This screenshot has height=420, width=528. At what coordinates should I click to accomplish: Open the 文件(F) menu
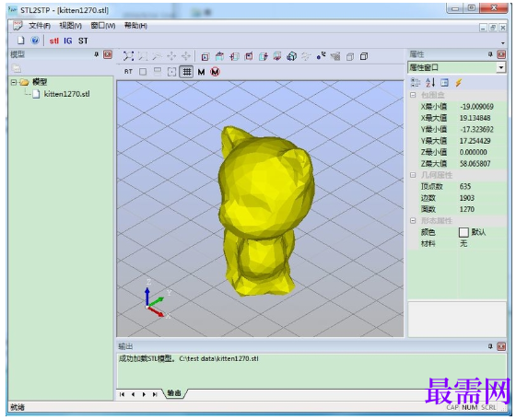point(40,26)
